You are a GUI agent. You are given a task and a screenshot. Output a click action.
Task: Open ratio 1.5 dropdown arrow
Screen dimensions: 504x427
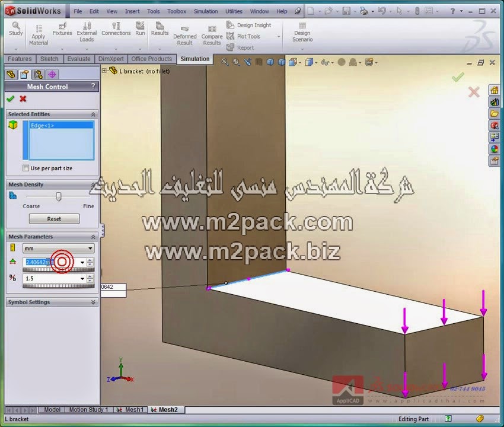pyautogui.click(x=82, y=279)
